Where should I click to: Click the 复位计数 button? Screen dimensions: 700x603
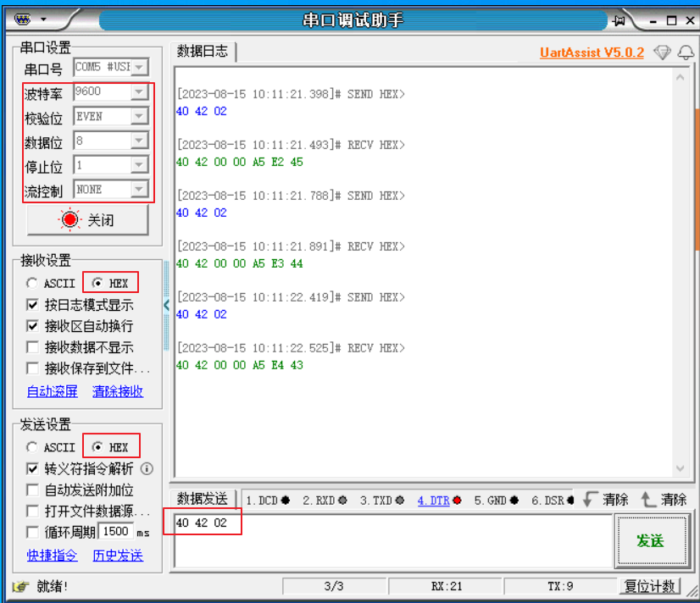649,586
